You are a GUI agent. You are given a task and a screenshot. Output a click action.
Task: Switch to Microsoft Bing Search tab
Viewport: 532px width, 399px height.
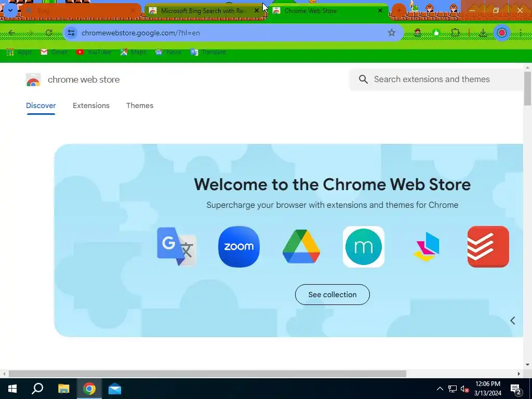[x=204, y=10]
